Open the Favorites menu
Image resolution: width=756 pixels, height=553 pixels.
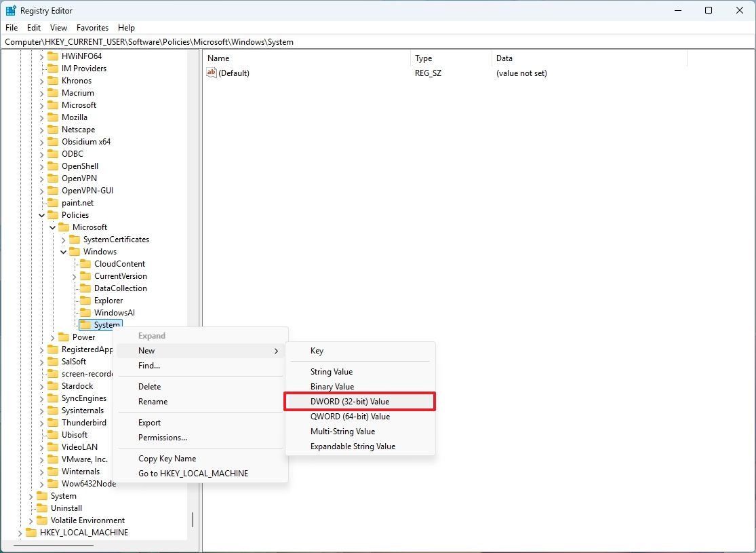pyautogui.click(x=92, y=28)
